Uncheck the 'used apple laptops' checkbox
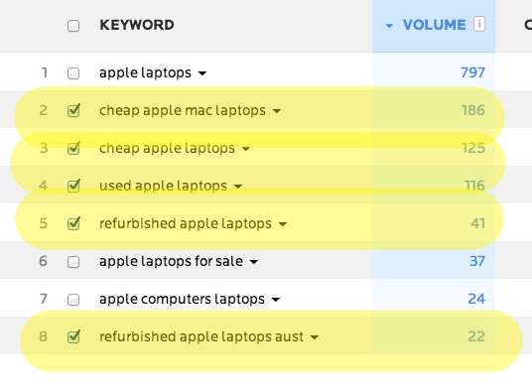 (x=73, y=186)
